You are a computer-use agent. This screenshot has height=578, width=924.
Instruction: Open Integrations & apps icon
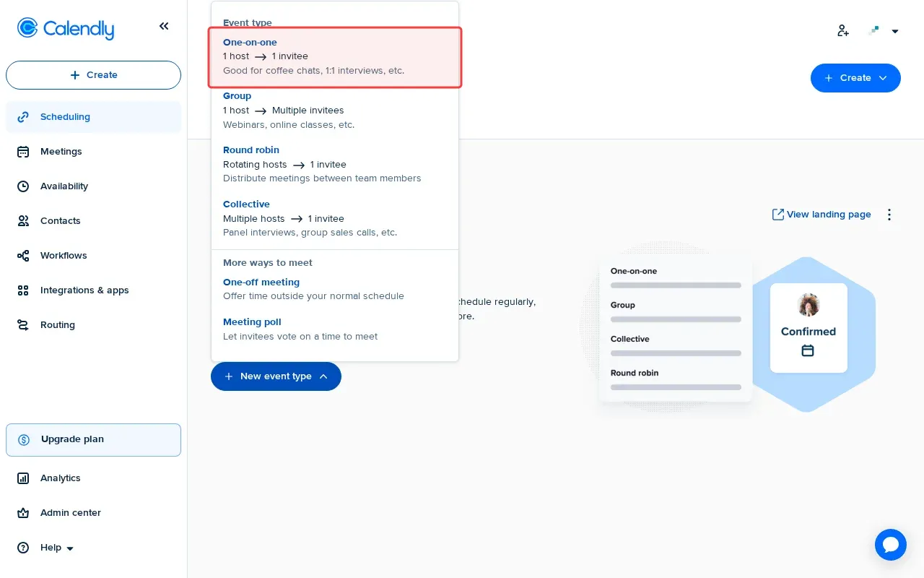23,290
